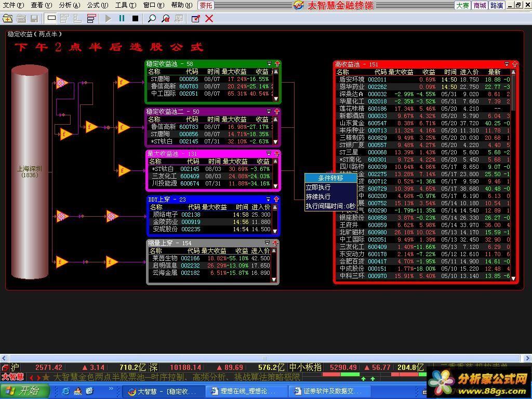Image resolution: width=532 pixels, height=399 pixels.
Task: Open the 工具(T) menu
Action: point(126,5)
